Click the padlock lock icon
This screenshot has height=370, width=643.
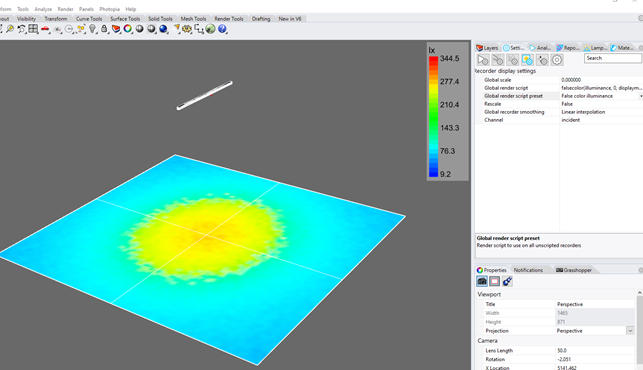104,29
